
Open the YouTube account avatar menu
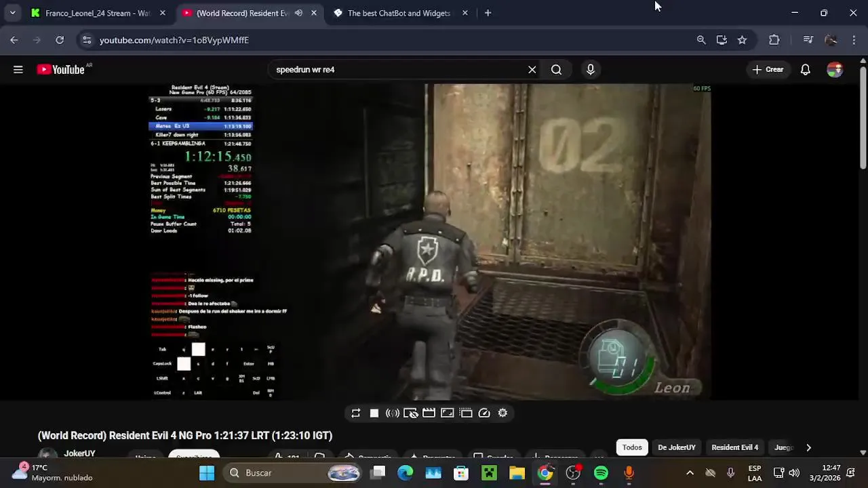coord(835,69)
